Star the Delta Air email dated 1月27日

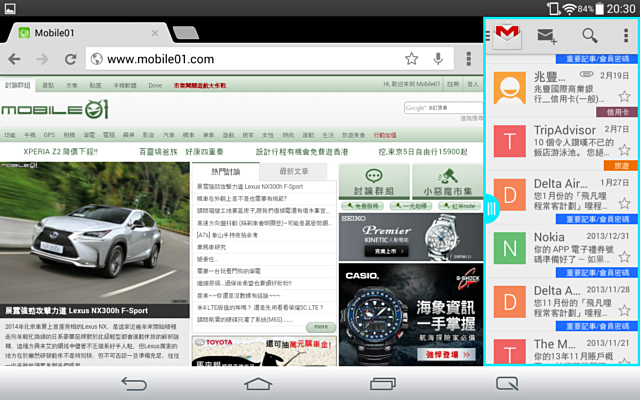(624, 203)
